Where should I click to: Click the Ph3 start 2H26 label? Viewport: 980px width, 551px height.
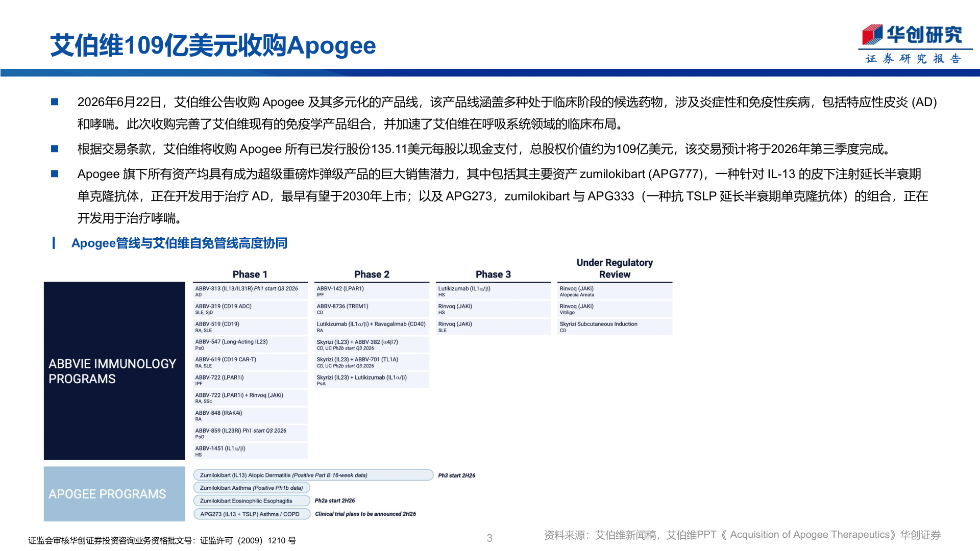pos(456,475)
